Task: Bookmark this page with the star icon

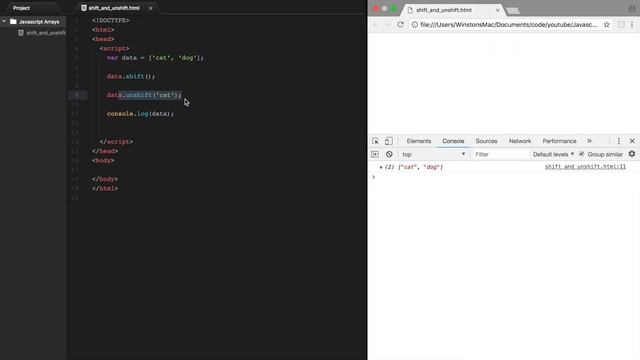Action: tap(607, 24)
